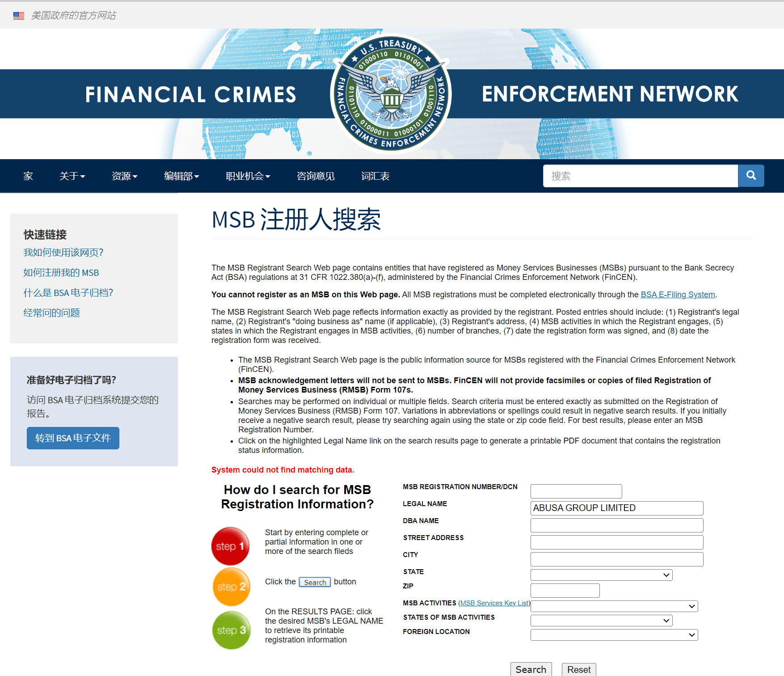Click the site 搜索 search field
Image resolution: width=784 pixels, height=676 pixels.
point(640,176)
